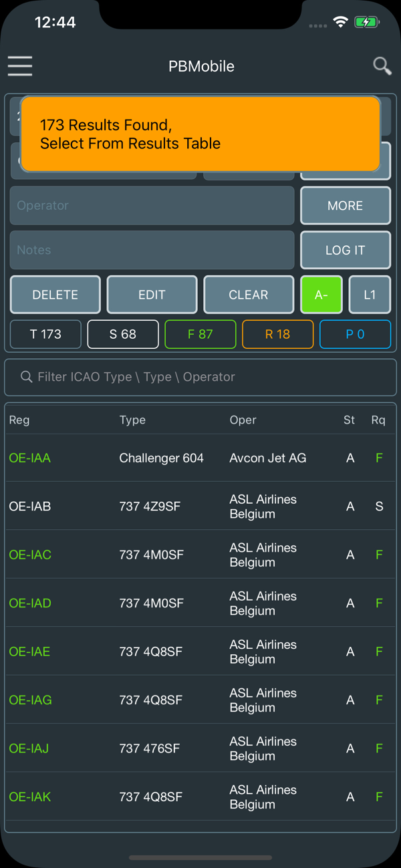This screenshot has height=868, width=401.
Task: Click the Wi-Fi status icon
Action: point(341,22)
